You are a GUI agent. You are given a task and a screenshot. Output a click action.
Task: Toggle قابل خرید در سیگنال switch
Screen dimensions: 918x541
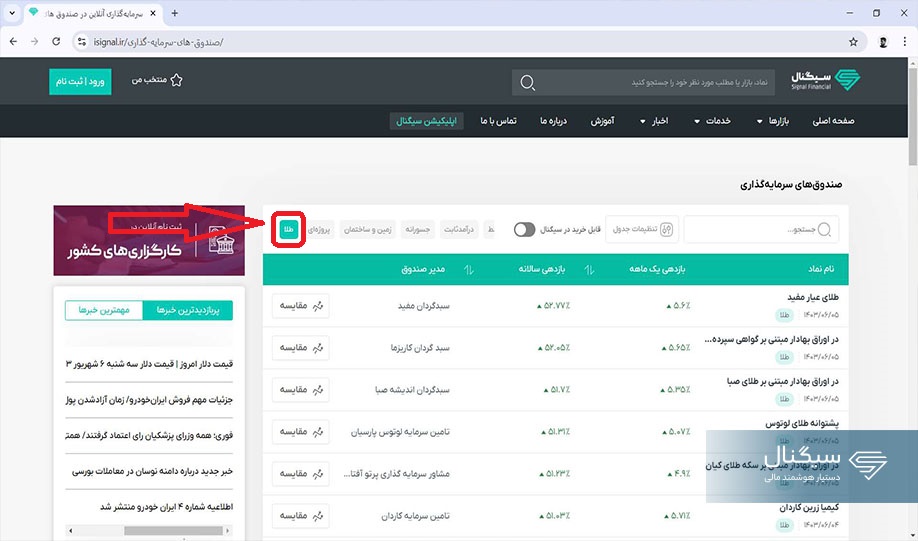tap(525, 230)
